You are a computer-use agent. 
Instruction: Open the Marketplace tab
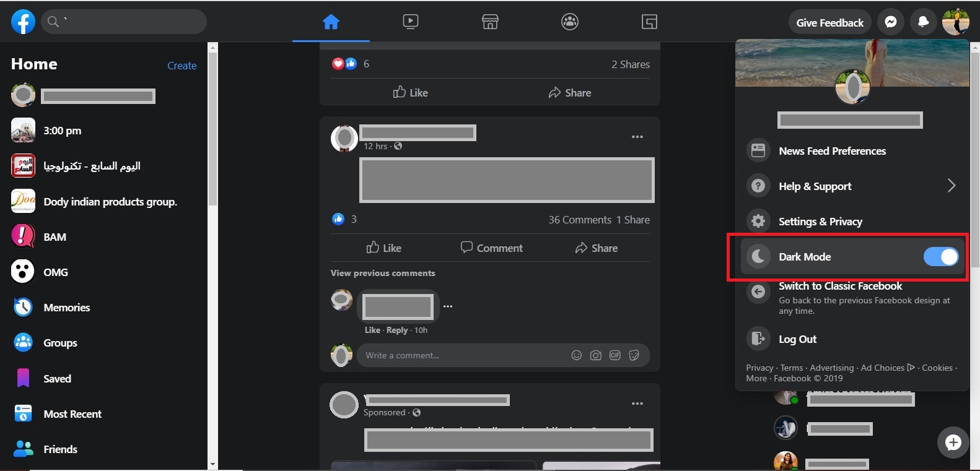tap(490, 22)
